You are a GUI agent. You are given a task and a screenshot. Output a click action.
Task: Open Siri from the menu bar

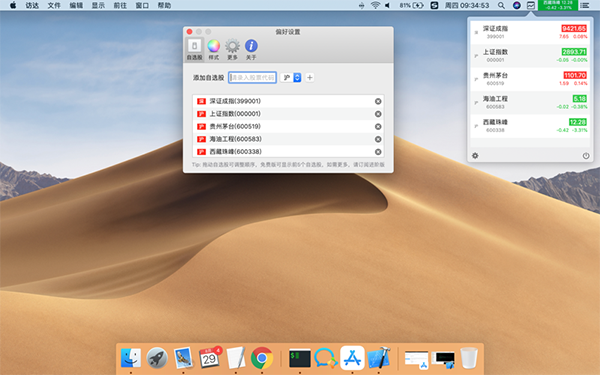517,5
